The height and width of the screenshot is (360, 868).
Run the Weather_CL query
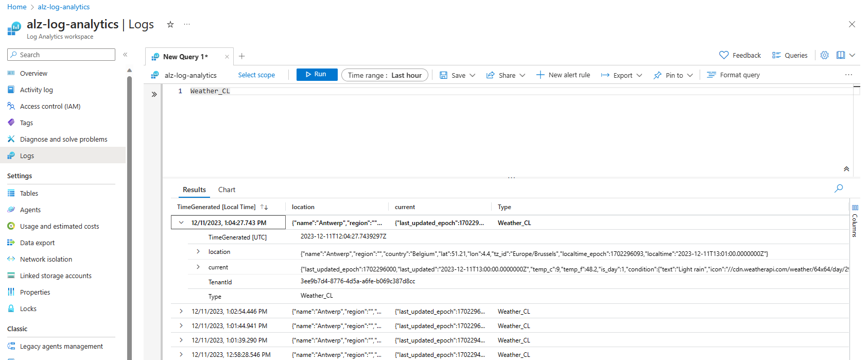(x=317, y=74)
